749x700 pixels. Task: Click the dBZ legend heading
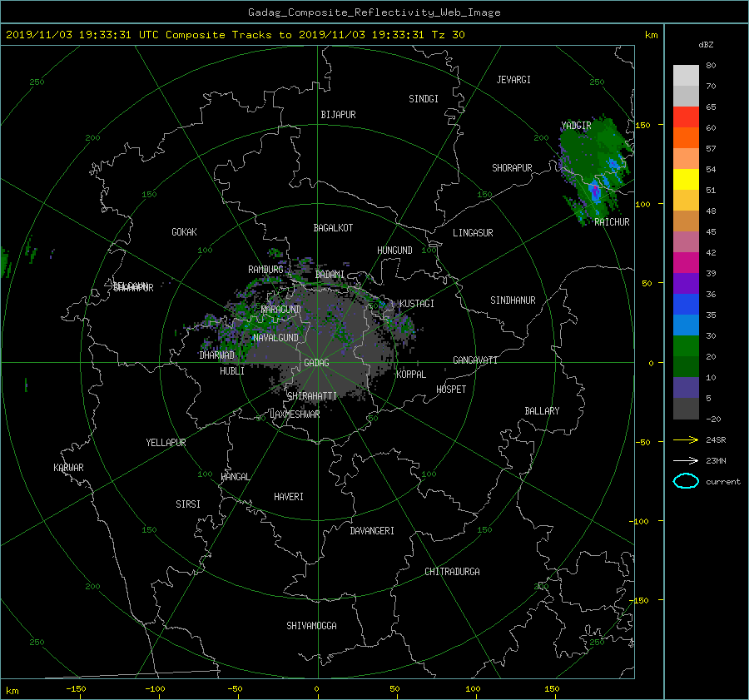pos(706,45)
